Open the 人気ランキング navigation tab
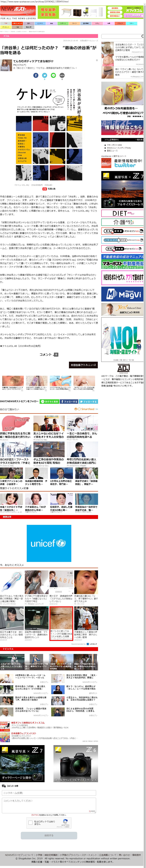 click(17, 24)
